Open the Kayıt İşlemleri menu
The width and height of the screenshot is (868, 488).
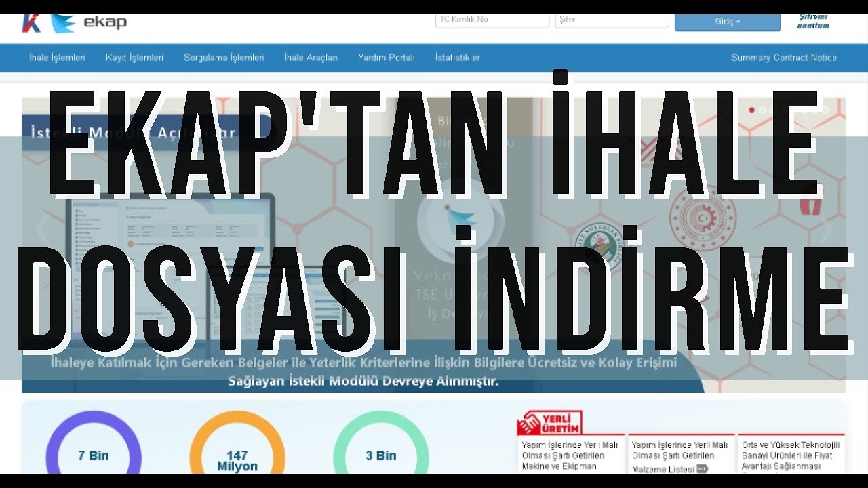[134, 58]
